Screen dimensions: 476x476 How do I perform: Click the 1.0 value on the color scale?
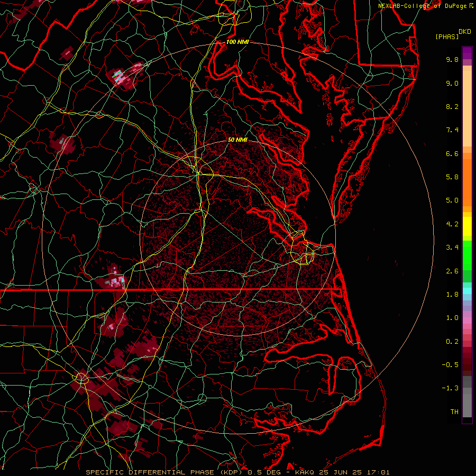[452, 318]
